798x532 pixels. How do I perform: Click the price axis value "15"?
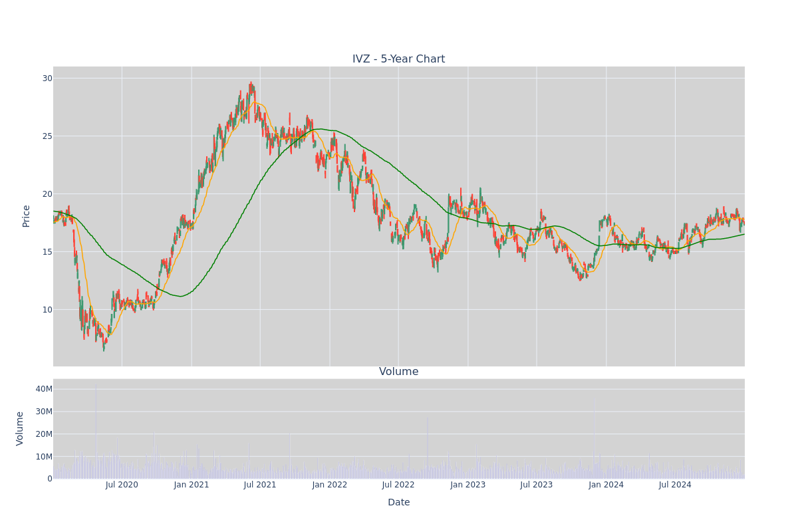click(47, 252)
